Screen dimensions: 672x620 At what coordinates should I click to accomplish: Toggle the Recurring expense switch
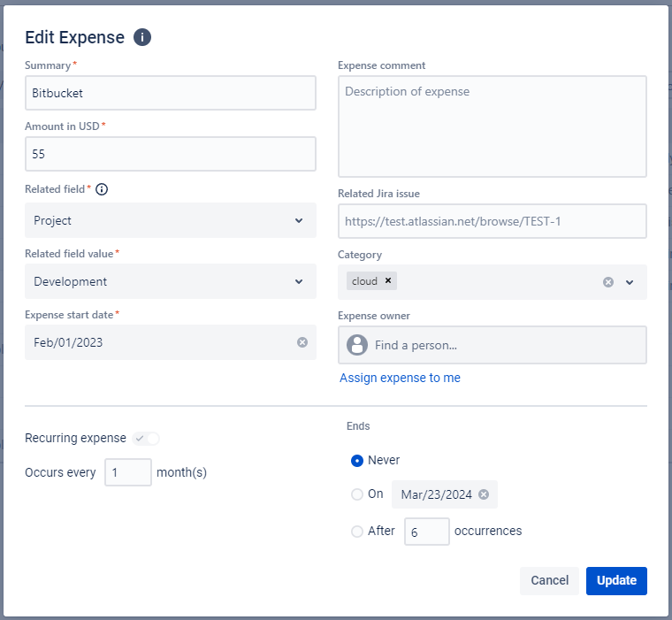pyautogui.click(x=146, y=439)
